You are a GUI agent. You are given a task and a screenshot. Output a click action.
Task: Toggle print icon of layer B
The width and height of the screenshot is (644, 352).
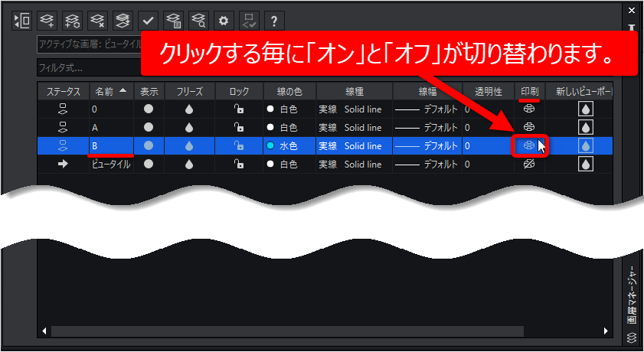tap(529, 145)
